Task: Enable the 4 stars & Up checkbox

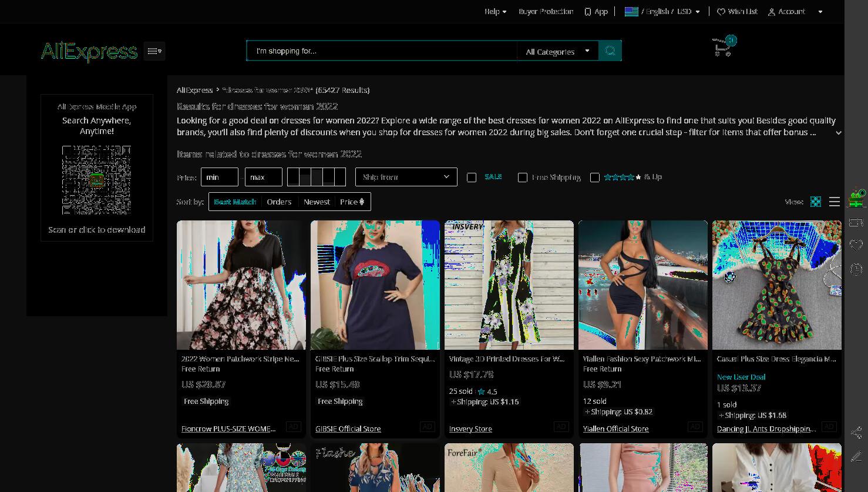Action: point(595,178)
